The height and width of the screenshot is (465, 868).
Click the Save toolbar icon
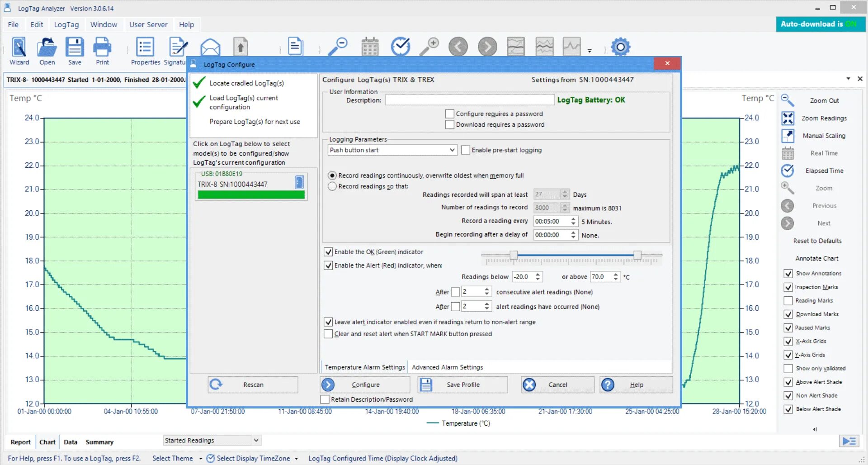[75, 51]
